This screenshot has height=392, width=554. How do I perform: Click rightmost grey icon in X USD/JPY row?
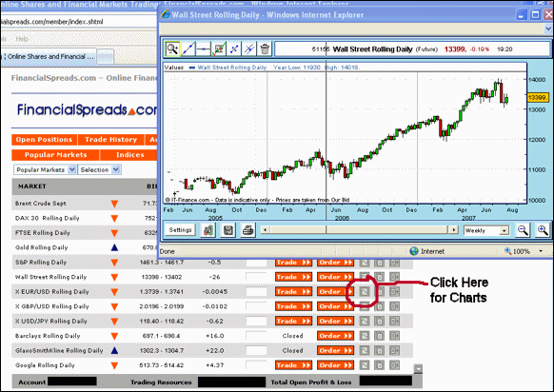(x=394, y=321)
